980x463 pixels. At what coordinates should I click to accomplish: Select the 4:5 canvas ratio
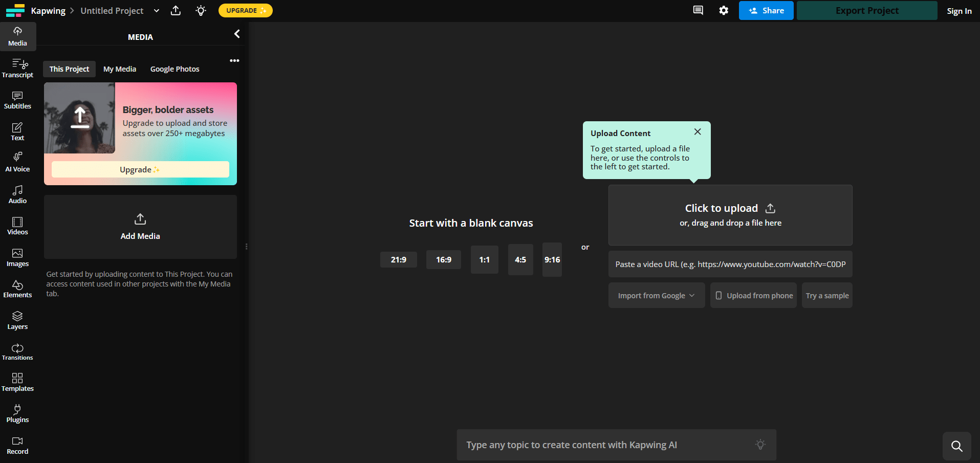(520, 259)
